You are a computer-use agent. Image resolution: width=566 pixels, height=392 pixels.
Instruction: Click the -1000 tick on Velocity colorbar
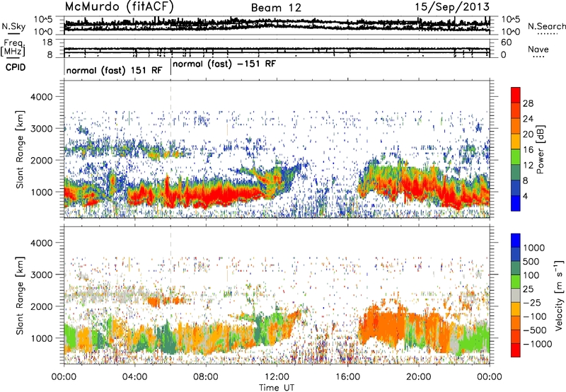[x=538, y=344]
